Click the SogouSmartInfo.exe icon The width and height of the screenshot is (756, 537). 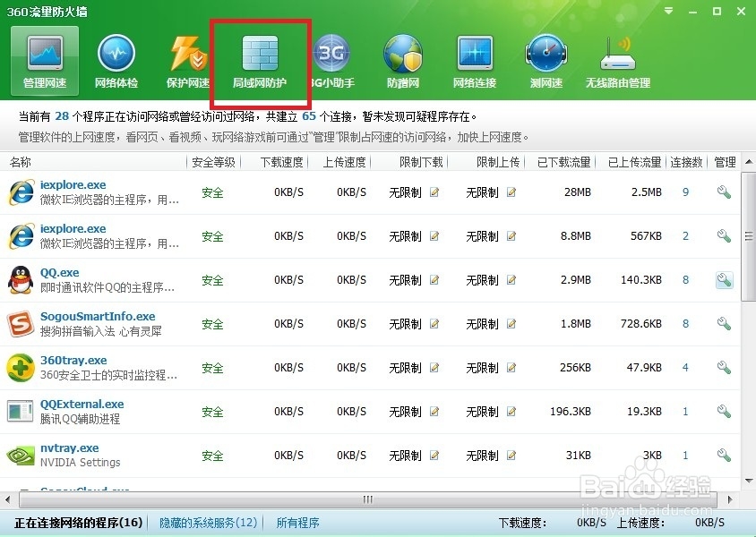tap(21, 324)
